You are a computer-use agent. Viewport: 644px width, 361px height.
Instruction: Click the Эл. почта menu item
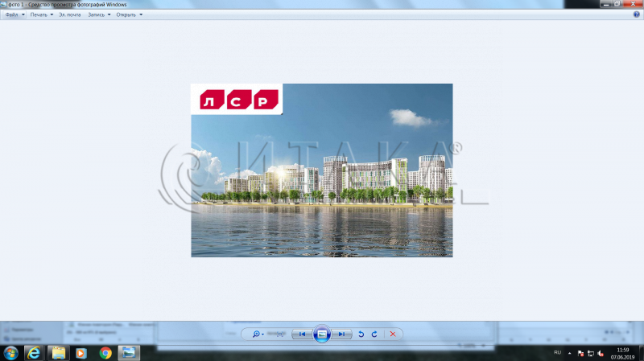pyautogui.click(x=70, y=14)
